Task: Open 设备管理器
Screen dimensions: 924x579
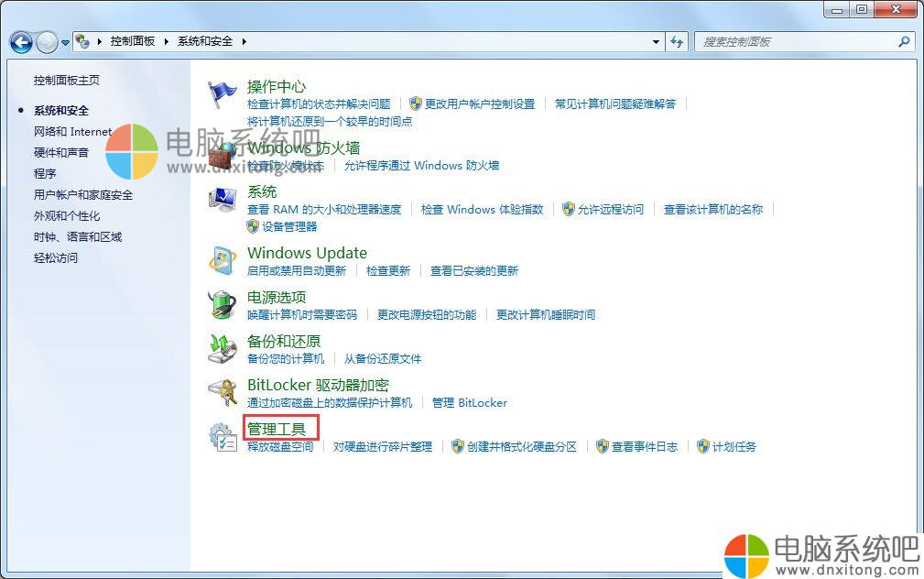Action: pos(289,227)
